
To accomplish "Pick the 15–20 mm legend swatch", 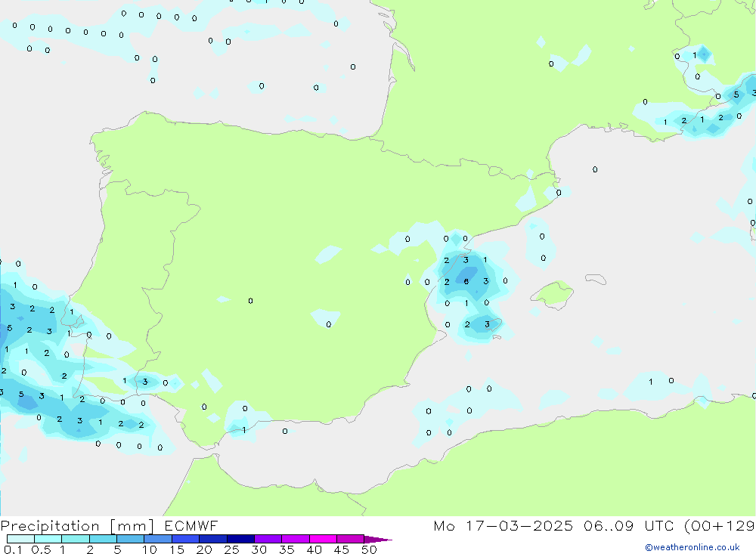I will [x=185, y=539].
